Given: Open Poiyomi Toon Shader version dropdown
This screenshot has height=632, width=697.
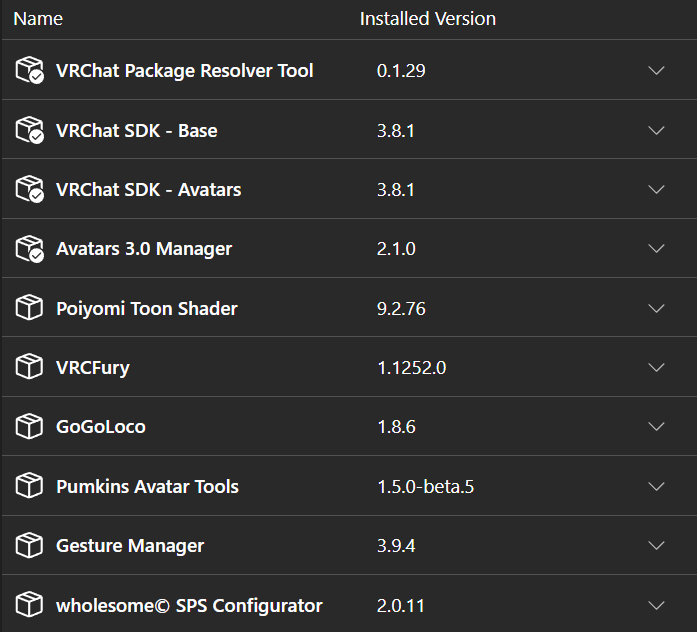Looking at the screenshot, I should coord(656,308).
